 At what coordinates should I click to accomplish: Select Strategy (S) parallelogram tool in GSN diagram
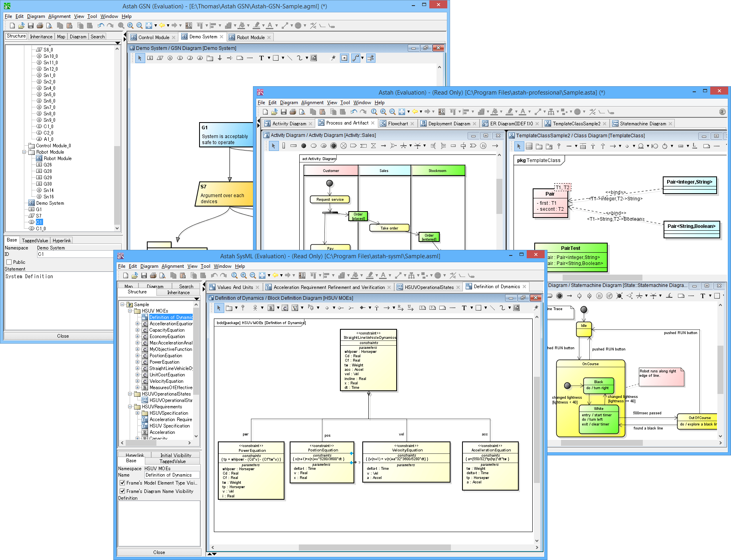click(160, 58)
